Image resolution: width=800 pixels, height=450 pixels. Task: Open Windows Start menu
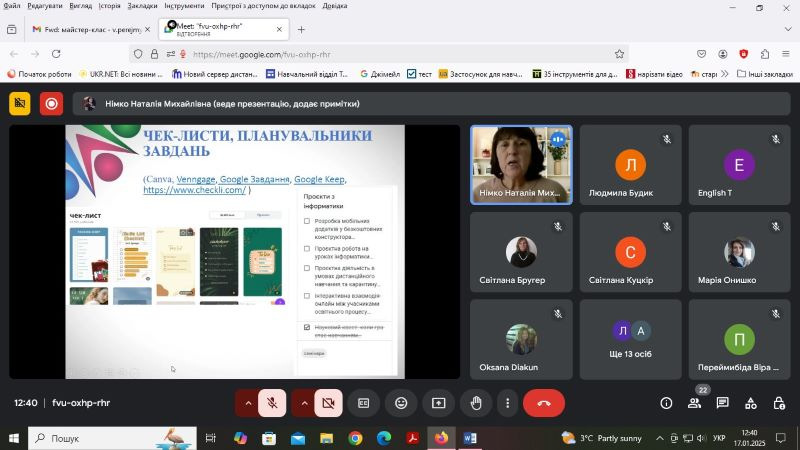coord(14,438)
